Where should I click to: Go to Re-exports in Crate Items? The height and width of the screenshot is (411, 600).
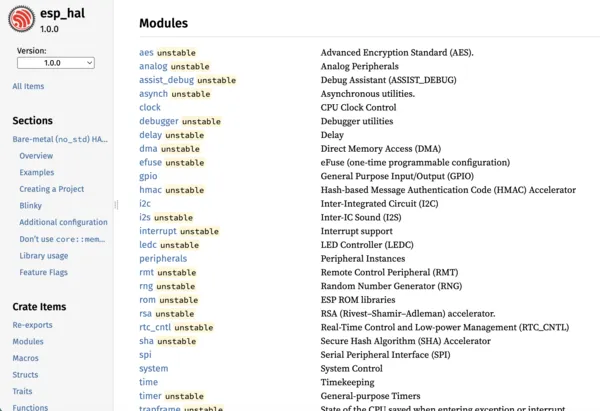(33, 325)
